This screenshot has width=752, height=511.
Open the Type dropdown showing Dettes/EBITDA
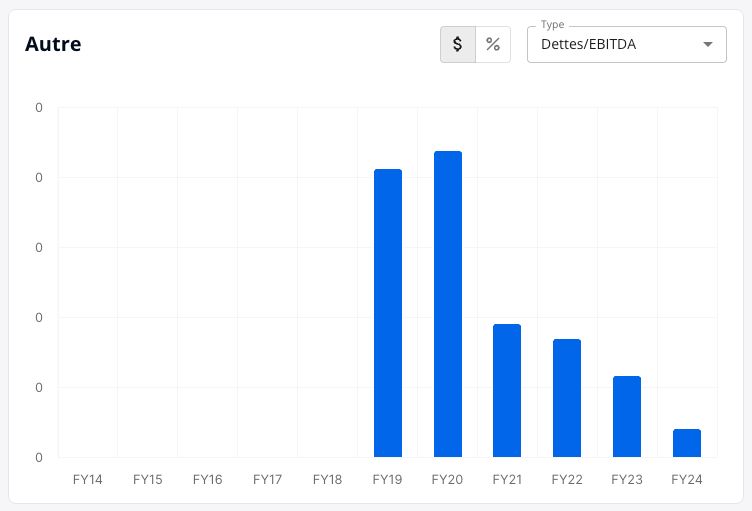pos(627,44)
